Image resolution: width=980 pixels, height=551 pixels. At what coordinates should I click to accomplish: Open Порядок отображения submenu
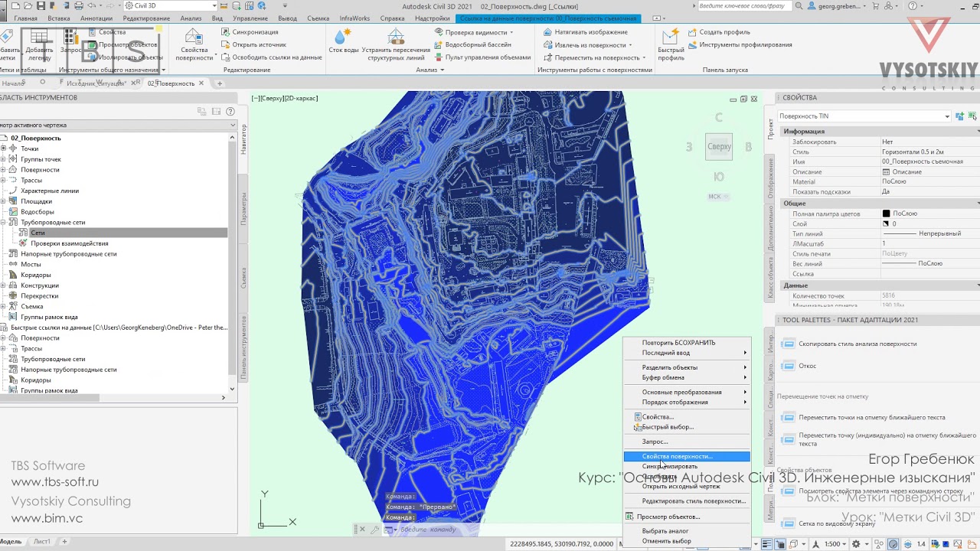(x=687, y=403)
